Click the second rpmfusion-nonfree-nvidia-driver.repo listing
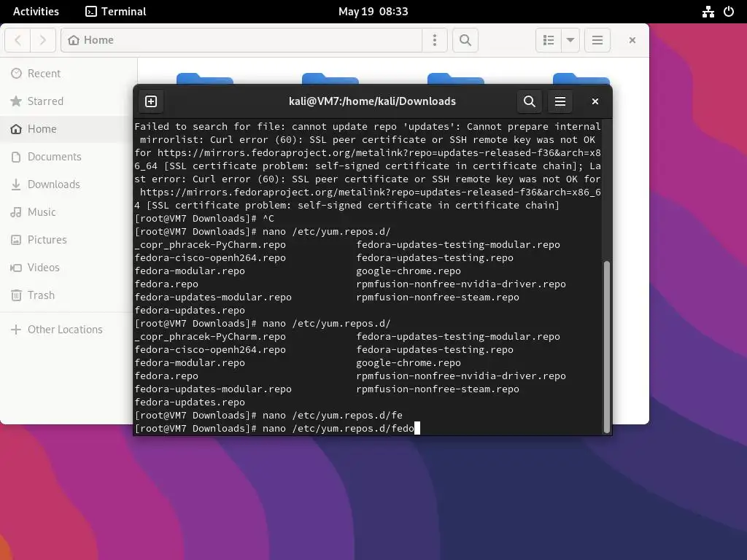 (461, 376)
